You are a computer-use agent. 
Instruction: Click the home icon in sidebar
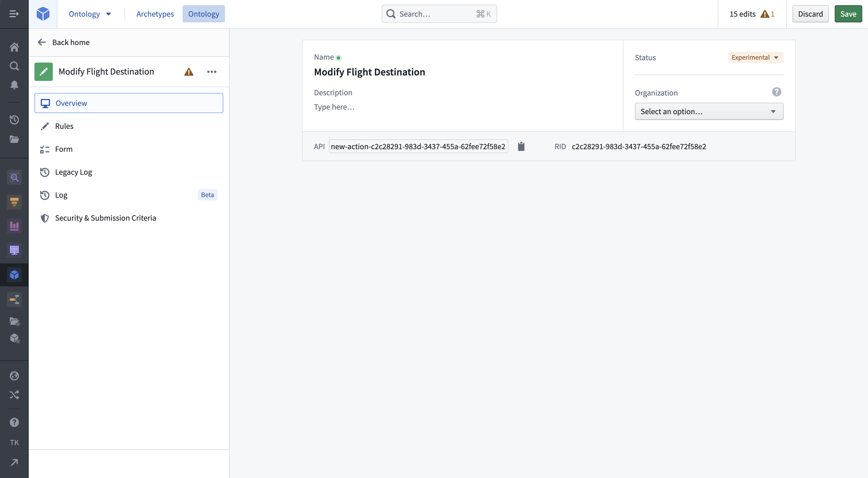[x=14, y=47]
